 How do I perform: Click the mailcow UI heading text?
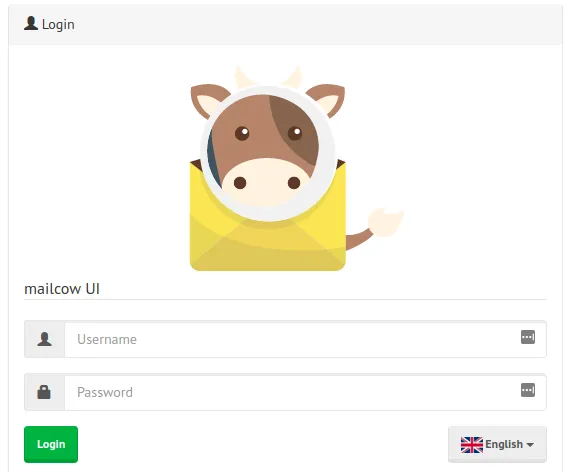62,289
